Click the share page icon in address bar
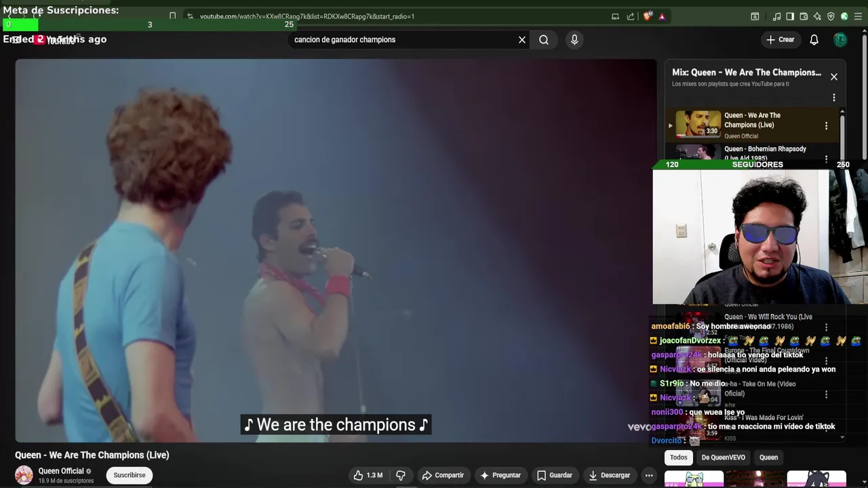The width and height of the screenshot is (868, 488). coord(631,16)
